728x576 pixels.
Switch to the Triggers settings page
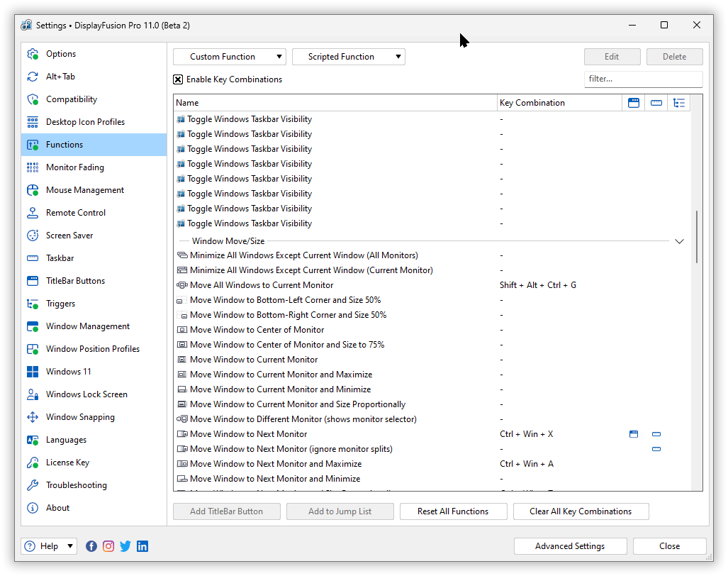(x=60, y=304)
